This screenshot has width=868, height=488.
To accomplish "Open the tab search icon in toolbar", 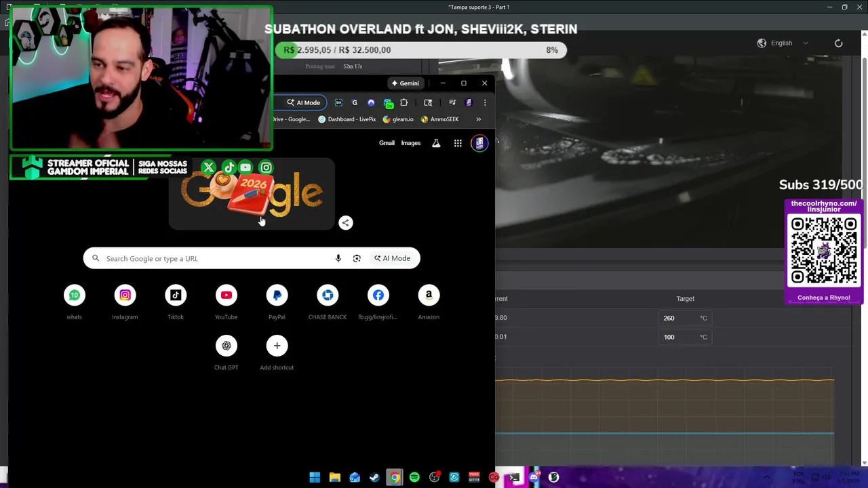I will (428, 103).
